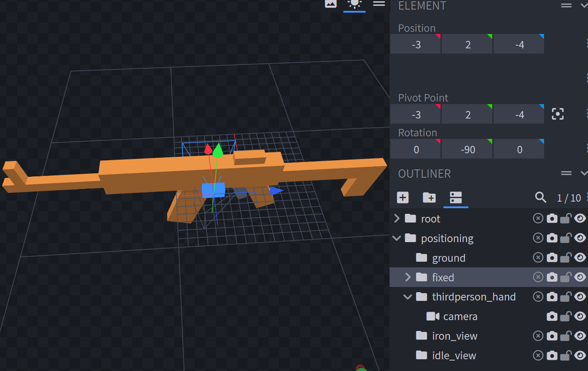
Task: Click Rotation Z field showing 0
Action: click(x=519, y=149)
